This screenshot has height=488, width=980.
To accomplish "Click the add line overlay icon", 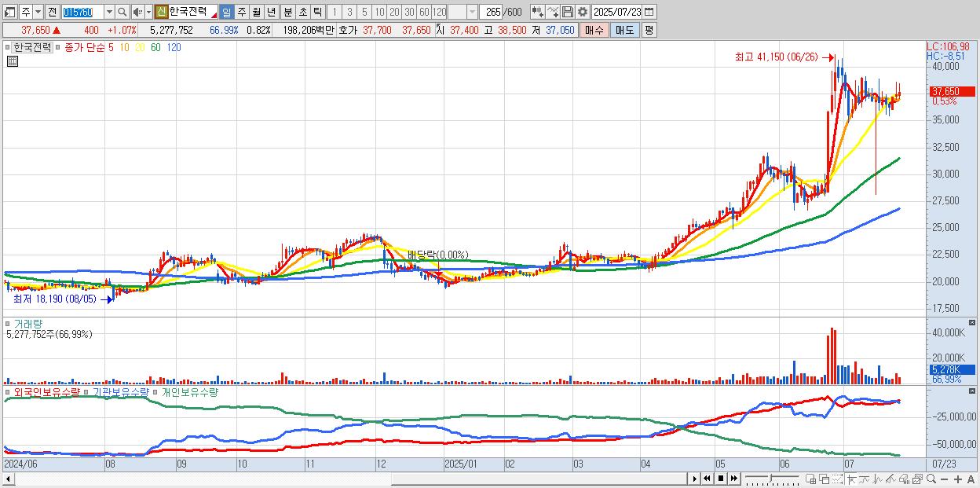I will (552, 12).
